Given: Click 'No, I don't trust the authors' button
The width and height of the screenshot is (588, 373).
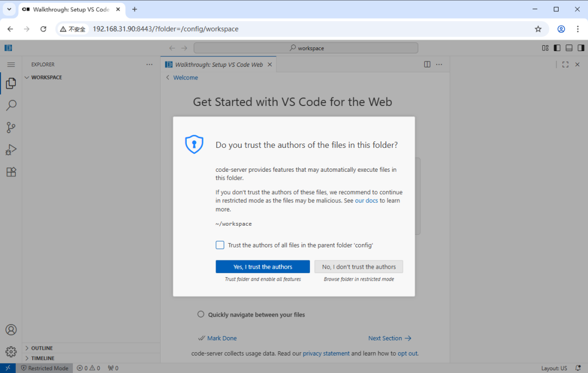Looking at the screenshot, I should click(359, 267).
